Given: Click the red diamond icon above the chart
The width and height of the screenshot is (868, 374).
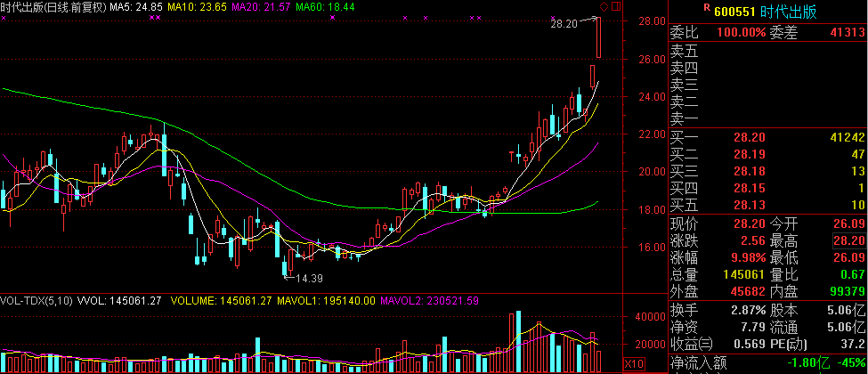Looking at the screenshot, I should click(604, 6).
